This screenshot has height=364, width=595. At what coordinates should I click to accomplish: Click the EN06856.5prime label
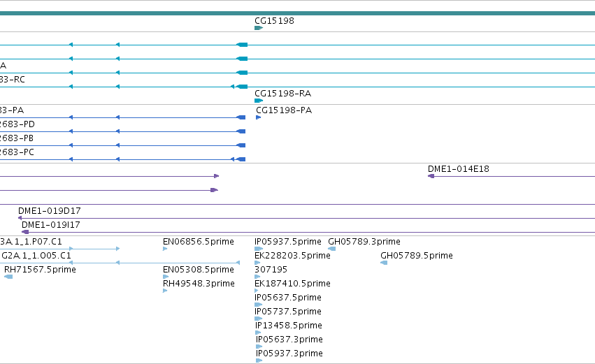point(199,242)
